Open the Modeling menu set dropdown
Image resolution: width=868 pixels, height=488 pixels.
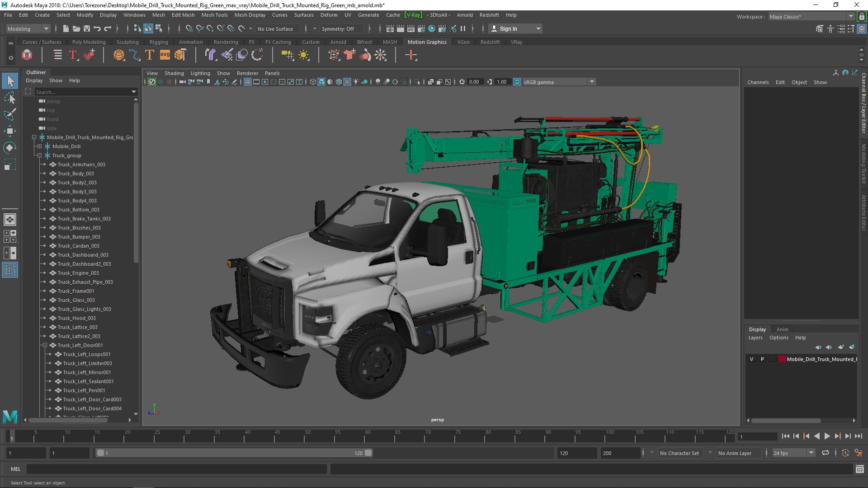point(28,28)
